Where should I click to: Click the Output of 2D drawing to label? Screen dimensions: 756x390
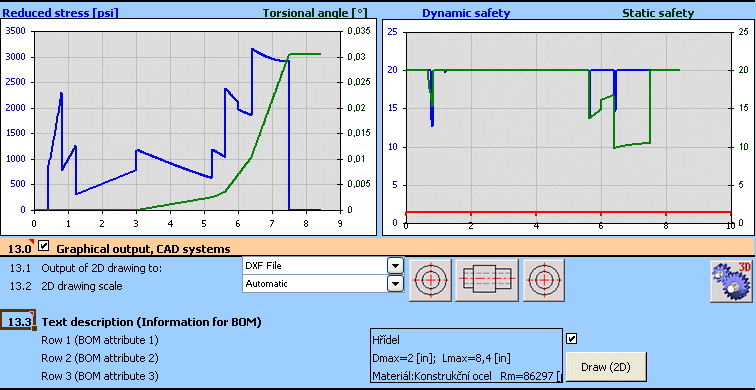101,268
